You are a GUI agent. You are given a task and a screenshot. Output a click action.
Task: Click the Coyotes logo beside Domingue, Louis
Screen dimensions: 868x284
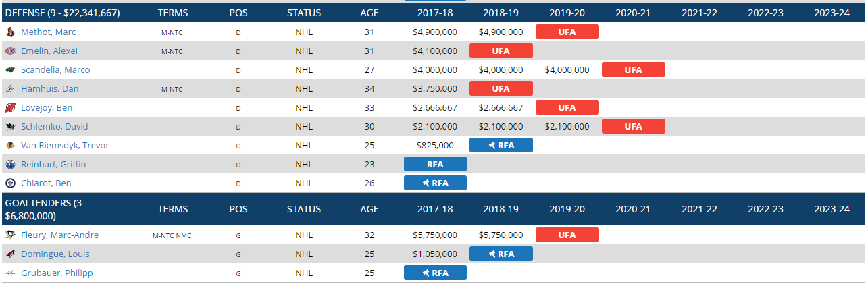coord(10,254)
